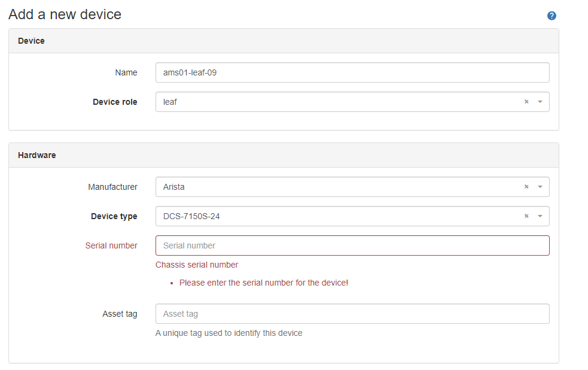The width and height of the screenshot is (588, 370).
Task: Click the Asset tag label
Action: pyautogui.click(x=120, y=314)
